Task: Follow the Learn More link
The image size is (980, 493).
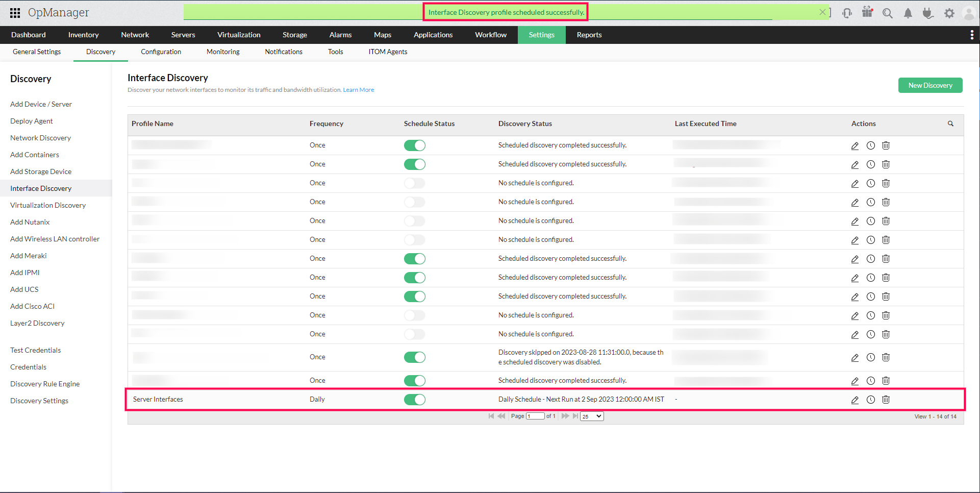Action: coord(359,90)
